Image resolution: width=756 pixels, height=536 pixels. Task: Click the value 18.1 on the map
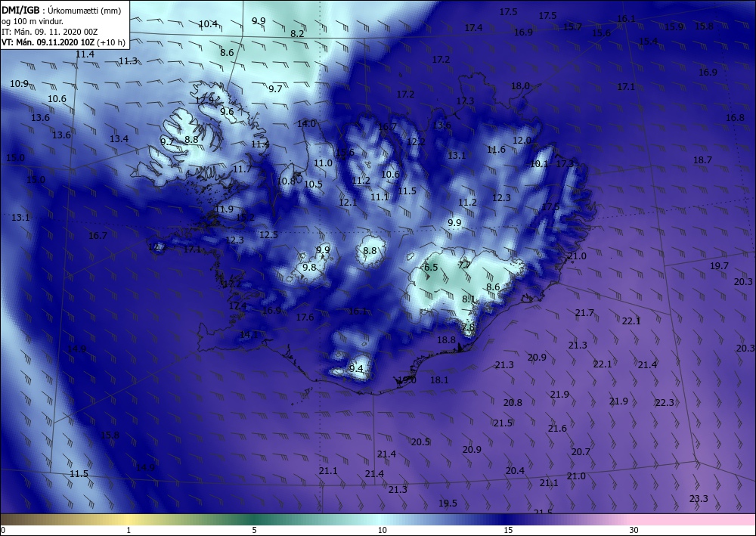[439, 380]
